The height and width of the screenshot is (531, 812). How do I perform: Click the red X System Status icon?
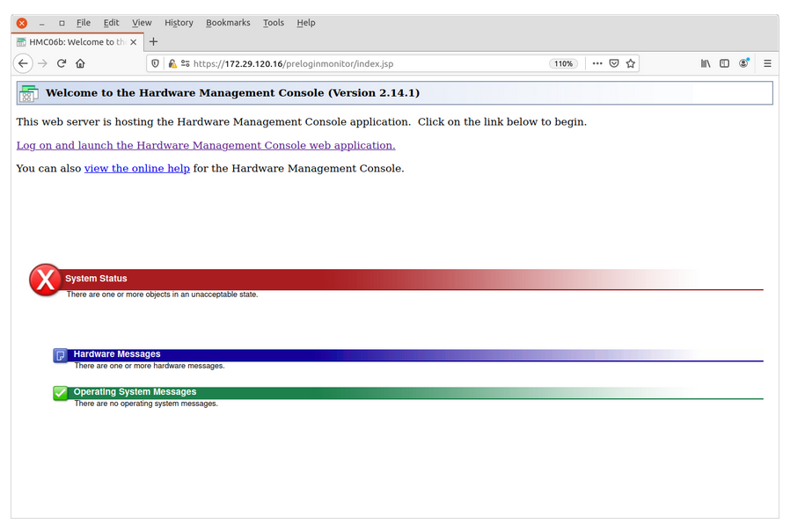[45, 280]
